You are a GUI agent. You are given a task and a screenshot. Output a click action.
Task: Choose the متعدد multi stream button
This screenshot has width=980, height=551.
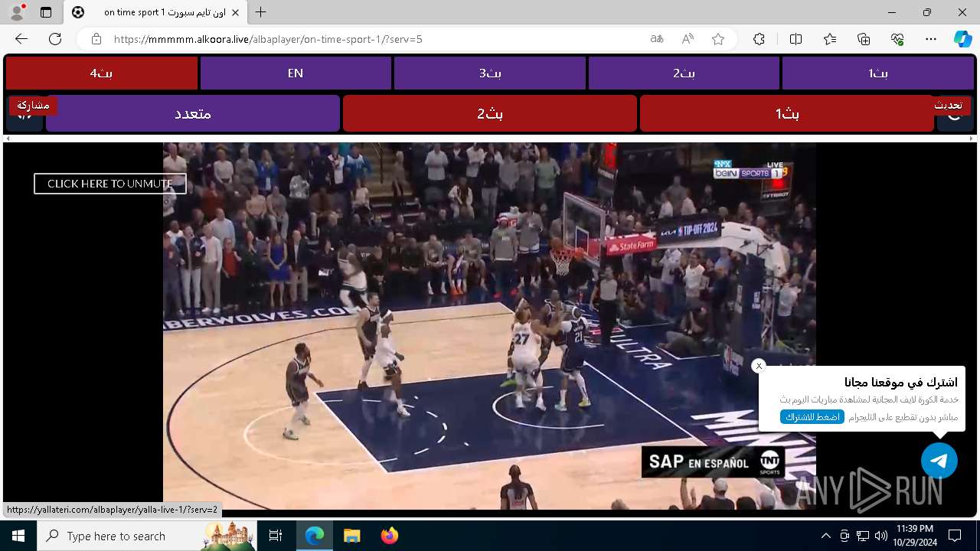pos(193,113)
